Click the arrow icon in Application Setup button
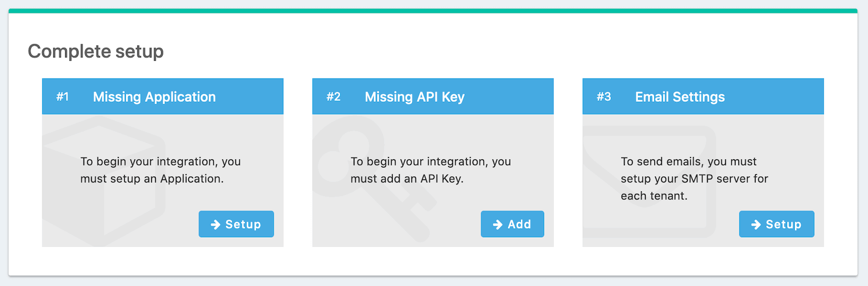Image resolution: width=868 pixels, height=286 pixels. coord(215,224)
